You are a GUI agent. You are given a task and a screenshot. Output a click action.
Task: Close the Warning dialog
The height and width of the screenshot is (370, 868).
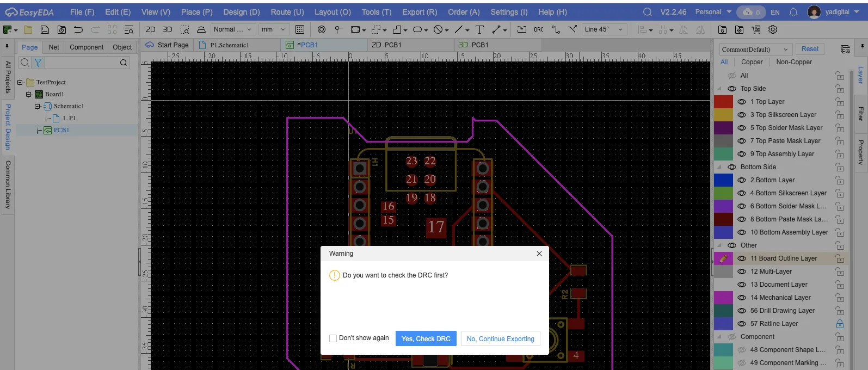539,254
